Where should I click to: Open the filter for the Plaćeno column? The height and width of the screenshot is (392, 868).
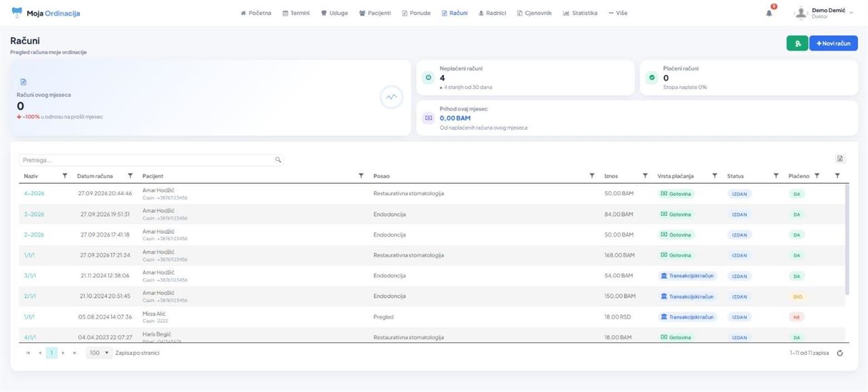pos(816,176)
